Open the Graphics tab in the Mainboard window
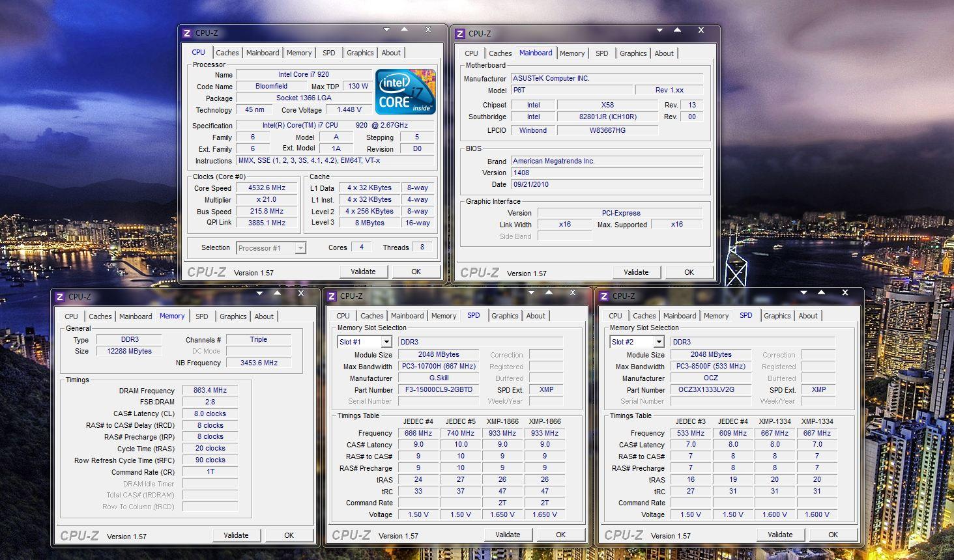This screenshot has height=560, width=954. 633,53
